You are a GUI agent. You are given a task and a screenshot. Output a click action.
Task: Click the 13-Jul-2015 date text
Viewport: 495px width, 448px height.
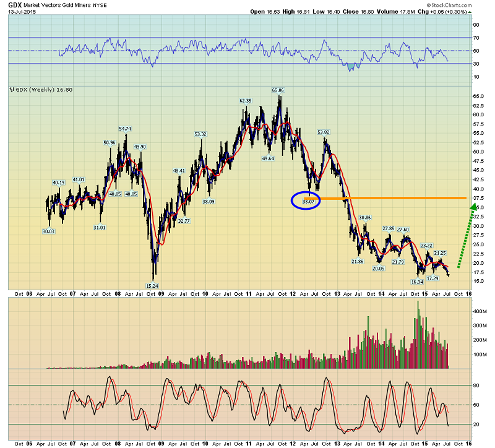pos(22,12)
